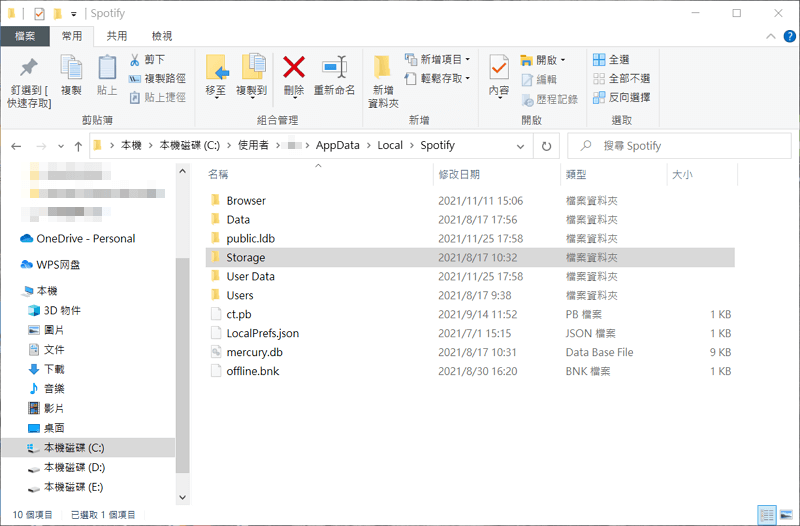Open the Copy to (複製到) menu
Viewport: 800px width, 526px height.
click(252, 75)
